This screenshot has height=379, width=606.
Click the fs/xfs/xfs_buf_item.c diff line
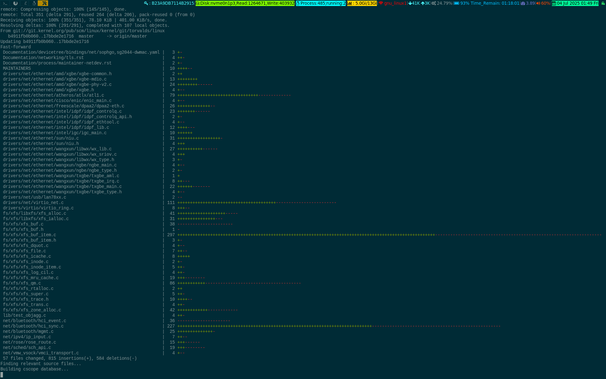coord(301,235)
